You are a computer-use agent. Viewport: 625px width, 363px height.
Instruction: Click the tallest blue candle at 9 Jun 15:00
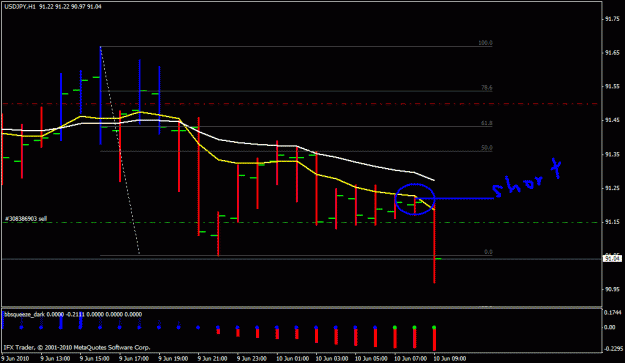click(100, 96)
